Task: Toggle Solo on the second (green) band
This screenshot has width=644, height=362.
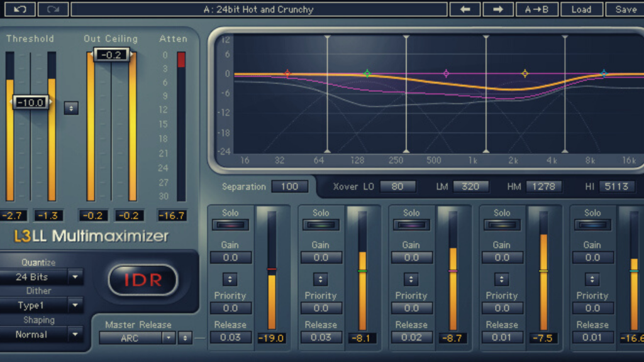Action: click(x=321, y=225)
